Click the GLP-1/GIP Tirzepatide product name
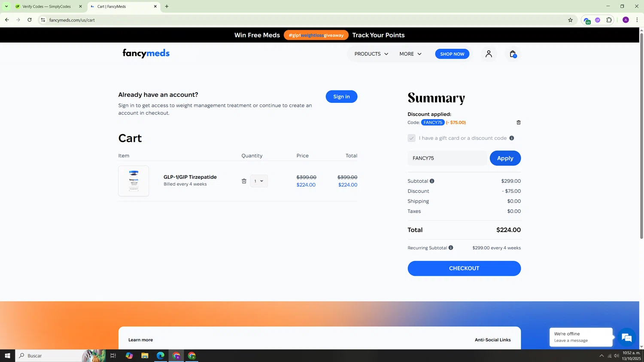 tap(190, 177)
